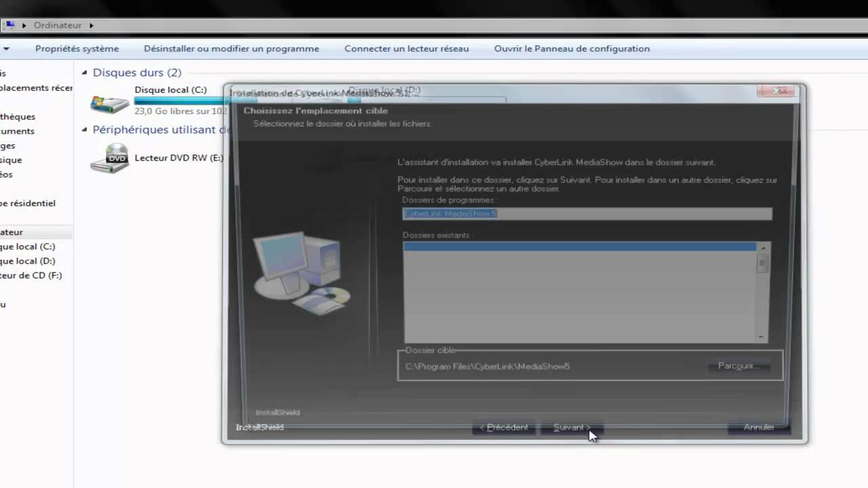
Task: Click the computer icon in address bar
Action: (x=9, y=25)
